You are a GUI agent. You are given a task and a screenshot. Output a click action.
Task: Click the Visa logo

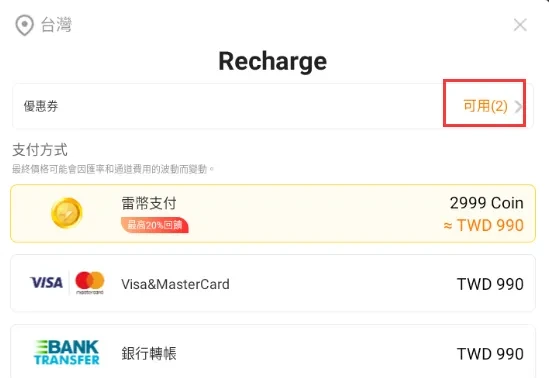click(x=46, y=282)
